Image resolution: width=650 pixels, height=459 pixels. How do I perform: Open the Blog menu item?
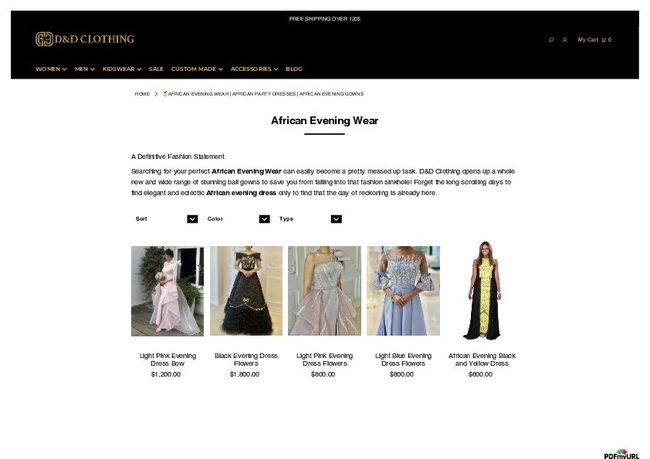(x=293, y=69)
